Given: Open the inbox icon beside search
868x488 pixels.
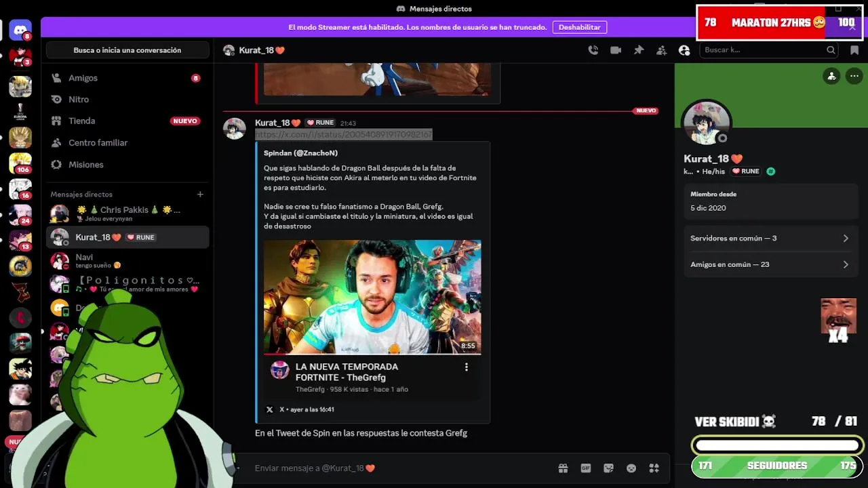Looking at the screenshot, I should click(x=854, y=50).
